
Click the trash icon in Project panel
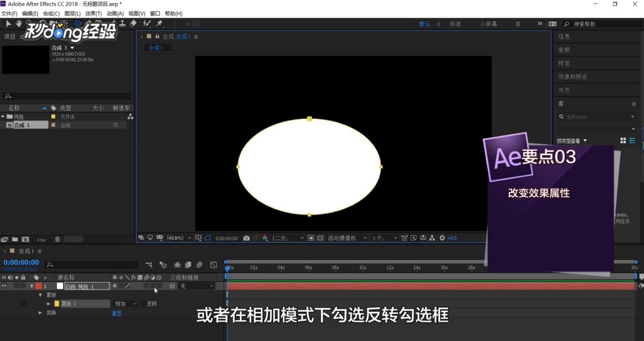click(x=57, y=239)
